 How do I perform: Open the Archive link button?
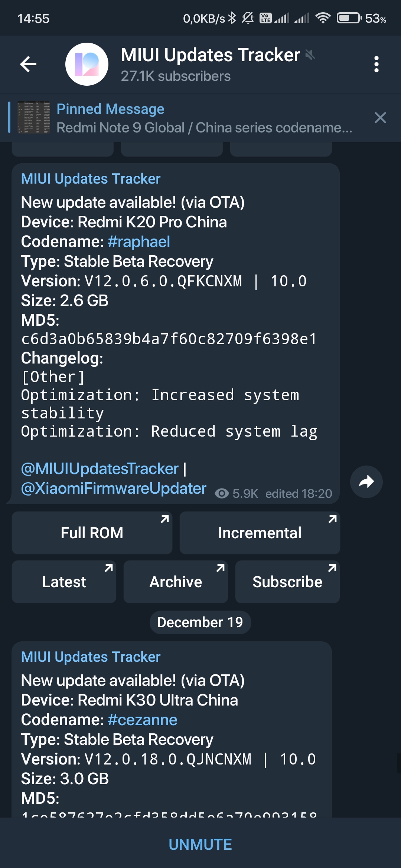point(176,582)
